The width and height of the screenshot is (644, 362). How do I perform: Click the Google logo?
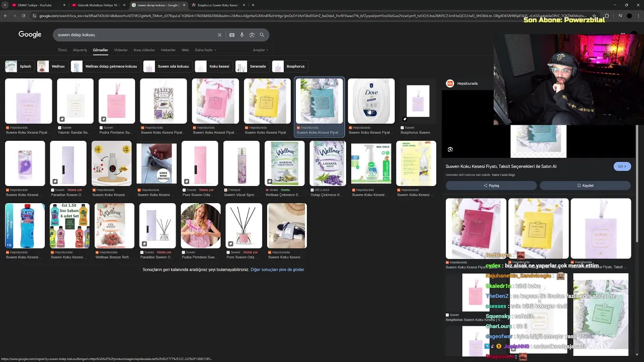click(30, 34)
